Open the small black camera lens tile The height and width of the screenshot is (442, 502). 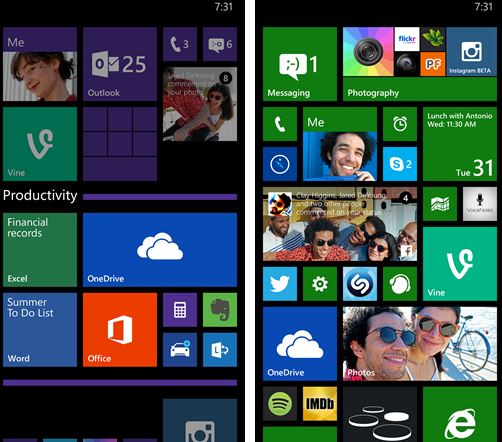coord(407,64)
